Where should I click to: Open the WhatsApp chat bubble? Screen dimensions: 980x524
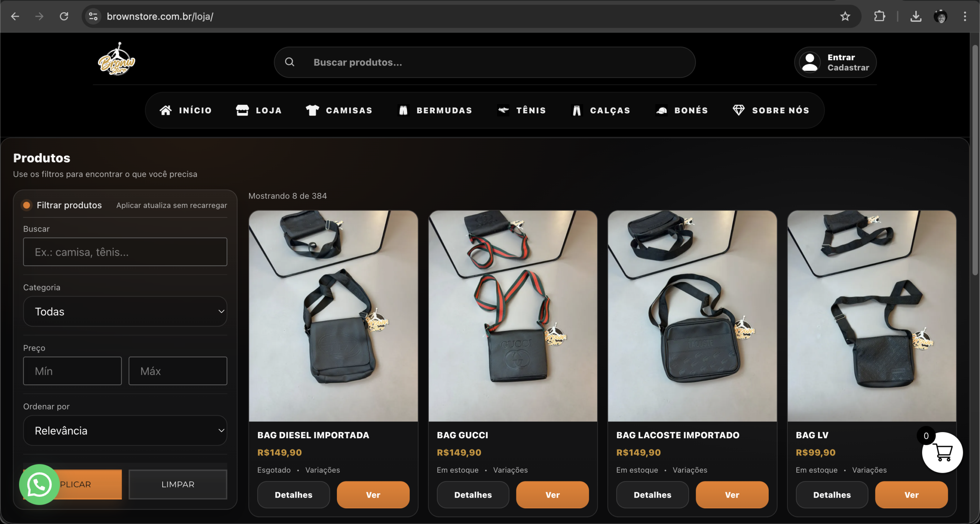pyautogui.click(x=39, y=484)
